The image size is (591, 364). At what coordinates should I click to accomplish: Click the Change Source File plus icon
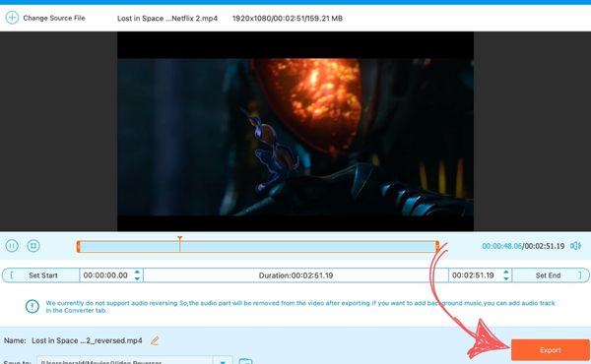[12, 18]
